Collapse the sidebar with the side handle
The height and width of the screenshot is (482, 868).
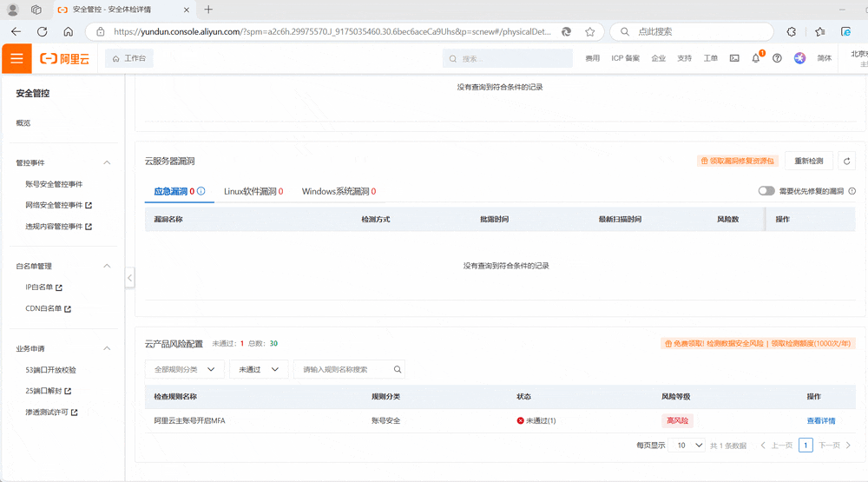click(x=129, y=278)
